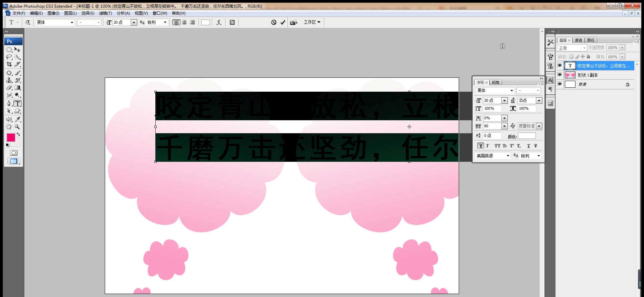
Task: Toggle Superscript in Character panel
Action: pyautogui.click(x=512, y=146)
